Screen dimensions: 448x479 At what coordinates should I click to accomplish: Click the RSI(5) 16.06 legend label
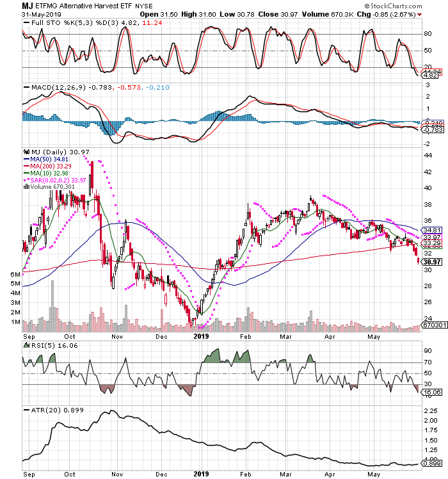click(54, 346)
